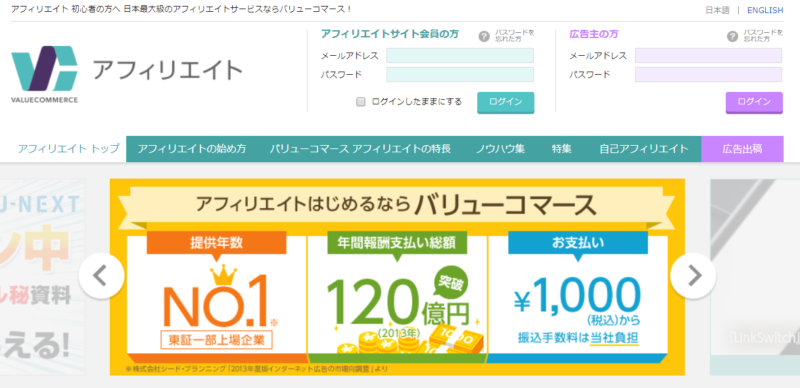This screenshot has width=800, height=388.
Task: Click the 年間報酬支払い総額 label in banner
Action: click(397, 242)
